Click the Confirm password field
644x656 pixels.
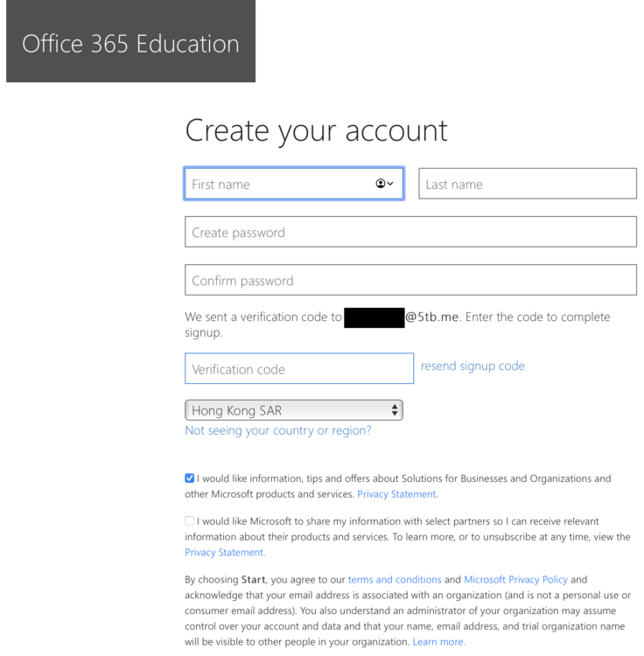point(410,281)
